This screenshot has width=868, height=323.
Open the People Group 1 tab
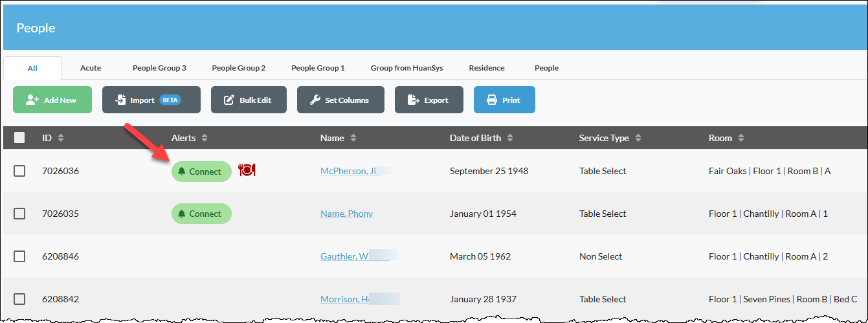click(x=318, y=68)
